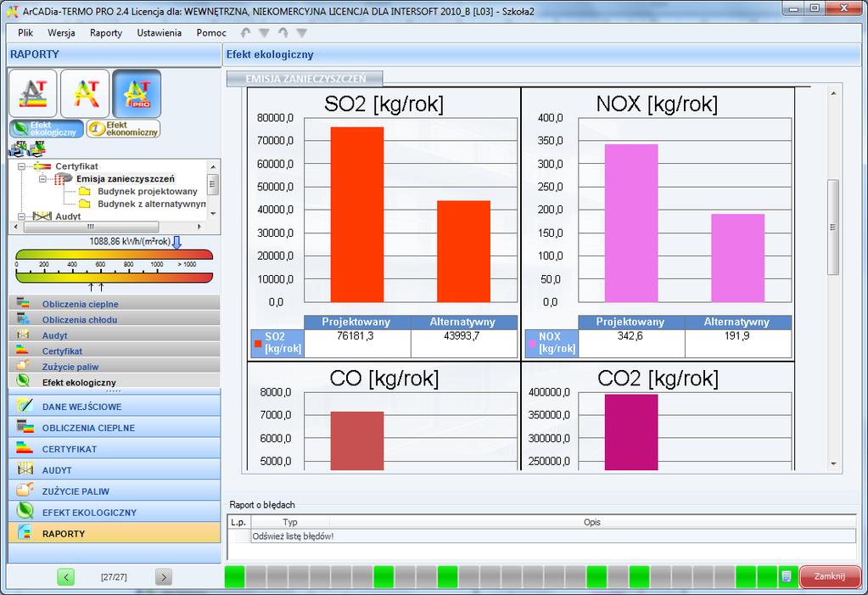Viewport: 868px width, 595px height.
Task: Go to the next step with grey arrow
Action: [x=163, y=576]
